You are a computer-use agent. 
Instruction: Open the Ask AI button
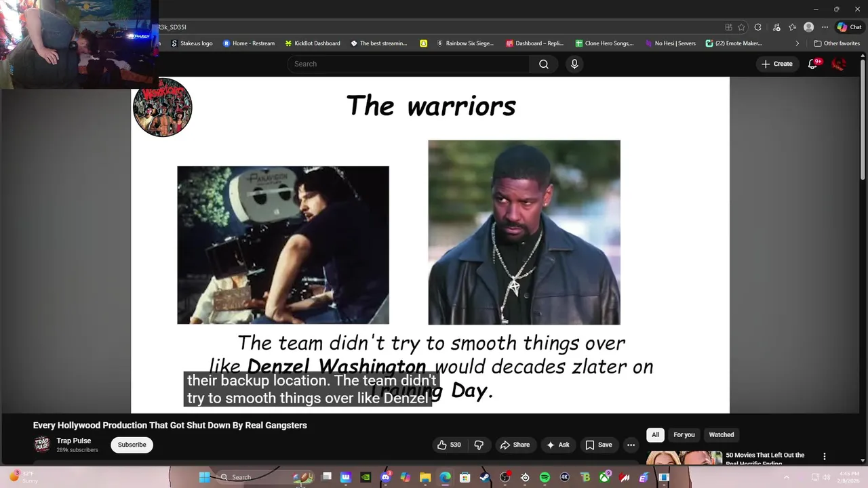557,445
